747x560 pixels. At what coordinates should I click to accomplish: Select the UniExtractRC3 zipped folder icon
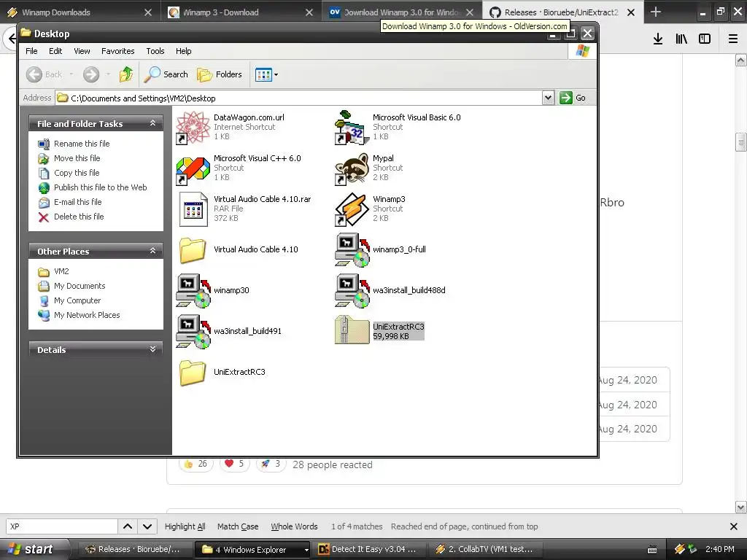coord(352,330)
